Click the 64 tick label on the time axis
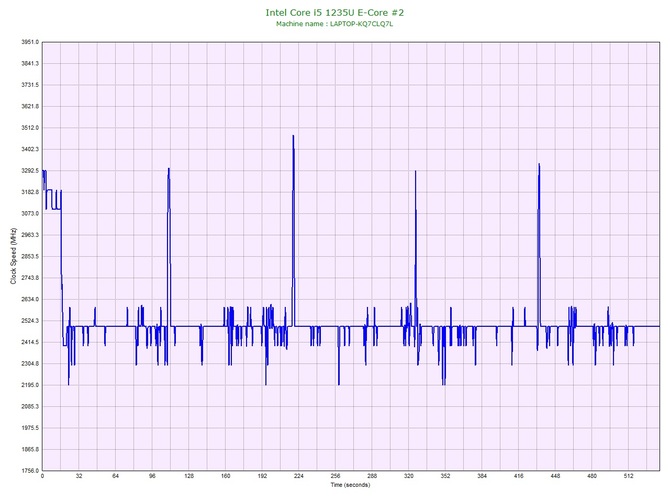This screenshot has width=670, height=502. point(115,476)
